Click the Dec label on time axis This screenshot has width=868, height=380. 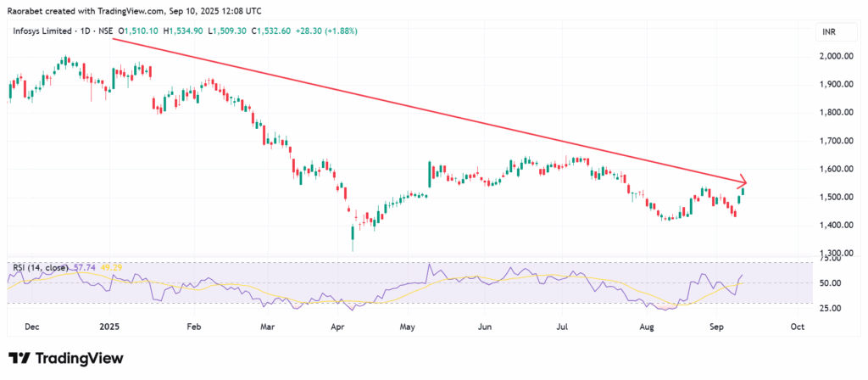pyautogui.click(x=32, y=327)
